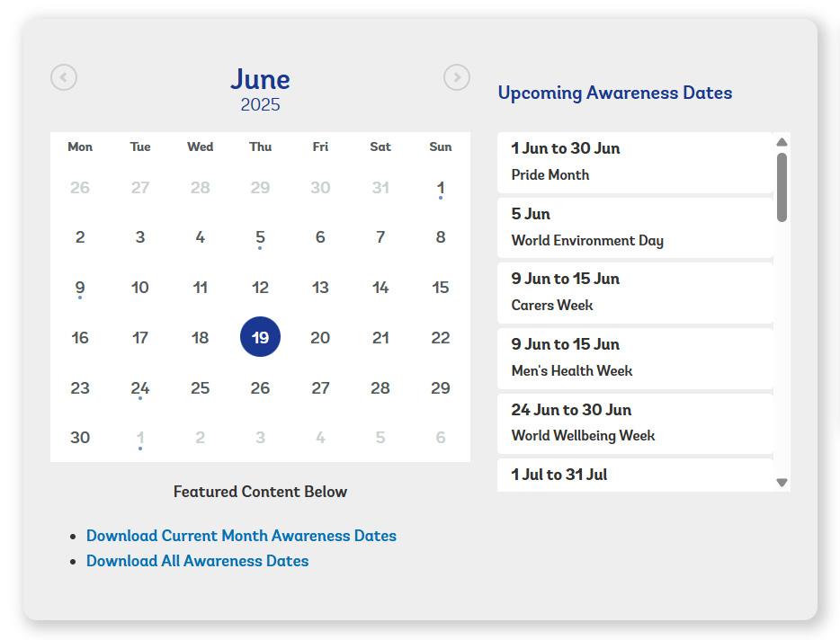
Task: Select 12 June on the calendar
Action: pyautogui.click(x=260, y=288)
